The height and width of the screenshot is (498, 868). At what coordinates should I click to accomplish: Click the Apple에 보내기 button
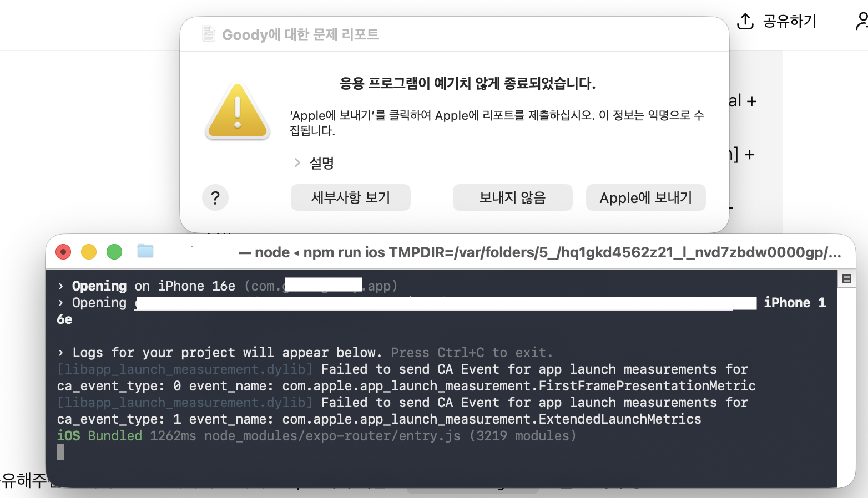coord(646,197)
